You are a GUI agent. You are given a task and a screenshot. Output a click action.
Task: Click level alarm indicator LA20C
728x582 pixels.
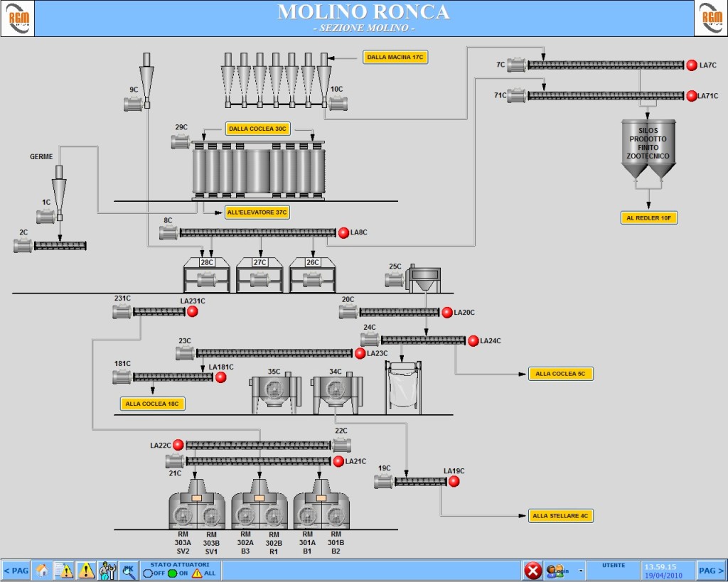click(447, 313)
